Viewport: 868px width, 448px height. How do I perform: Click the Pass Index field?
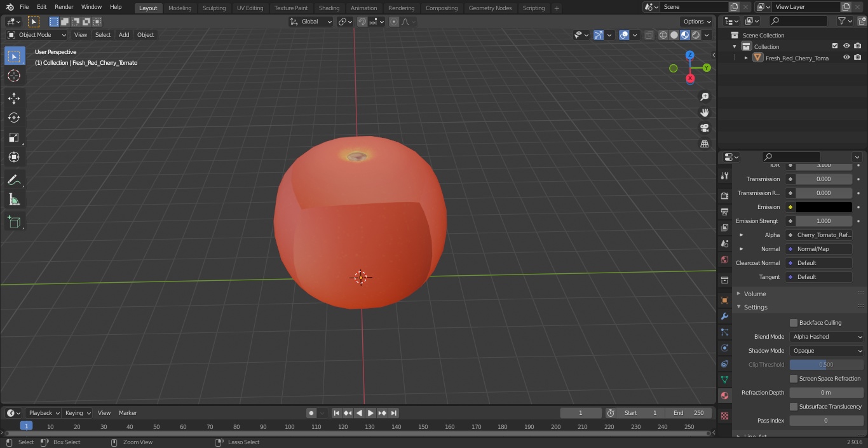pos(827,421)
